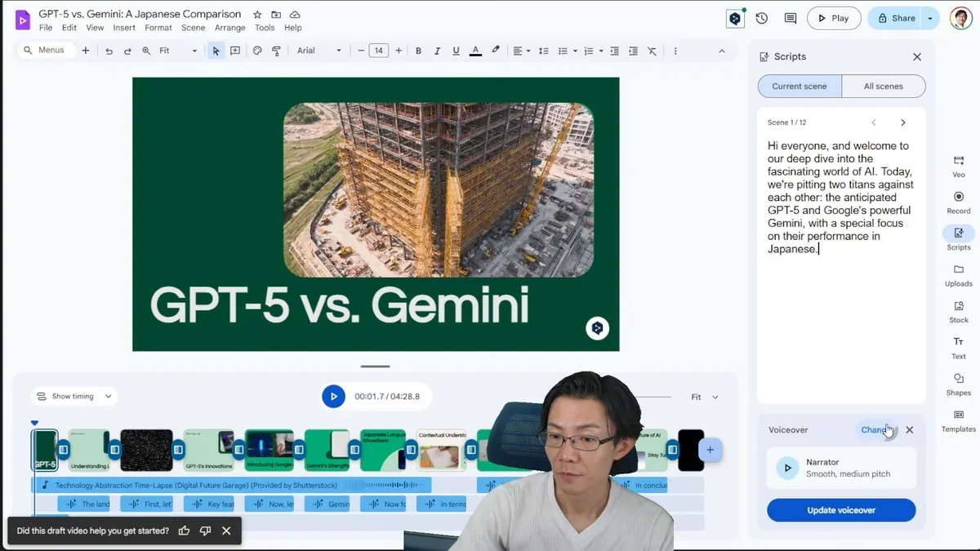Open the Share options dropdown arrow
Image resolution: width=980 pixels, height=551 pixels.
pos(930,18)
